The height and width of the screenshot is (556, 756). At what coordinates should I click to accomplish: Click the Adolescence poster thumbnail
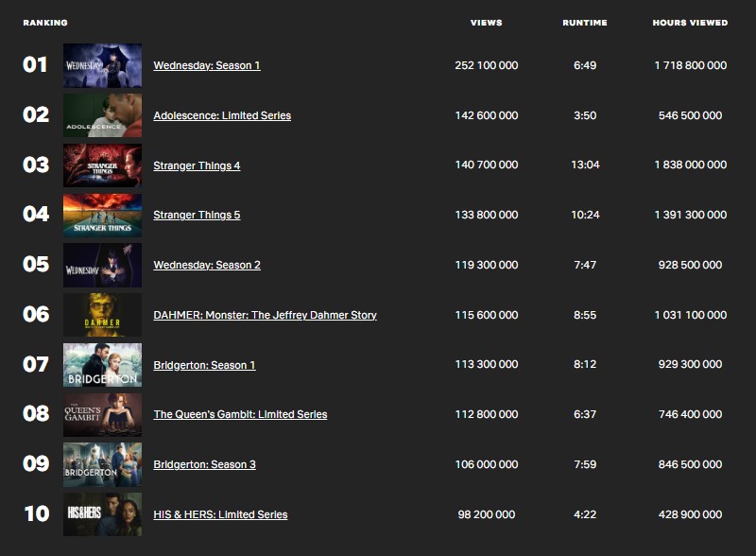coord(102,115)
